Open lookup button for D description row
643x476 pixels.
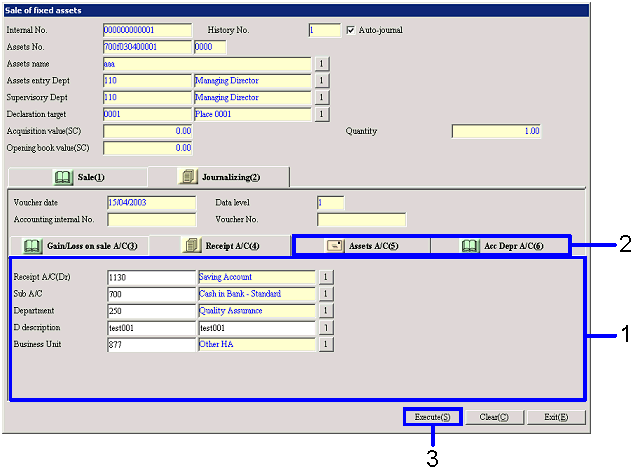(x=326, y=328)
